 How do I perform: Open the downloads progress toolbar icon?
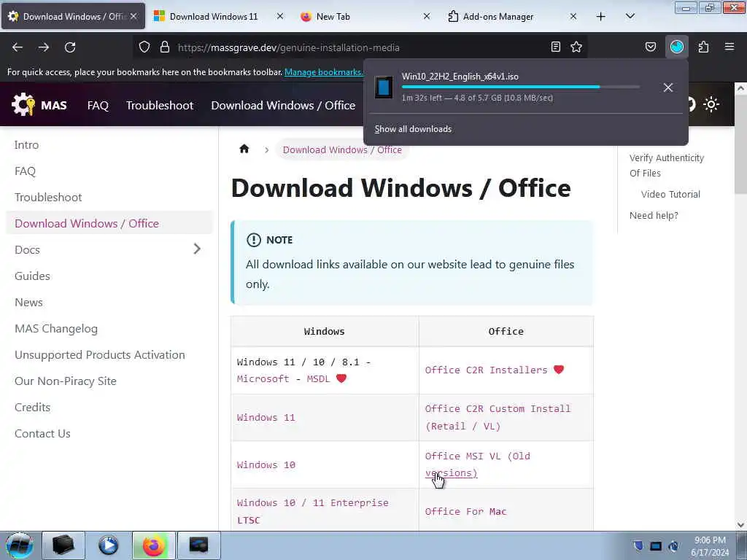click(677, 47)
